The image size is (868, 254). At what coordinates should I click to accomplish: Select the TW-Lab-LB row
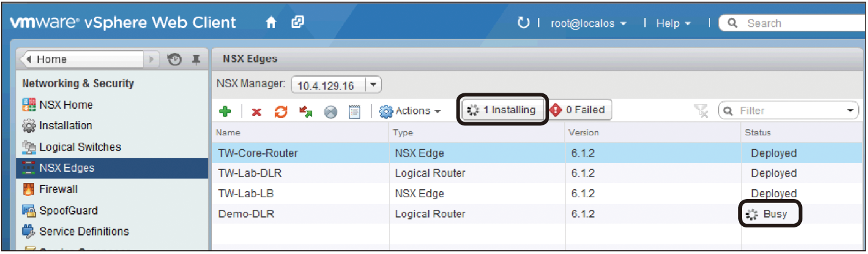click(x=539, y=193)
